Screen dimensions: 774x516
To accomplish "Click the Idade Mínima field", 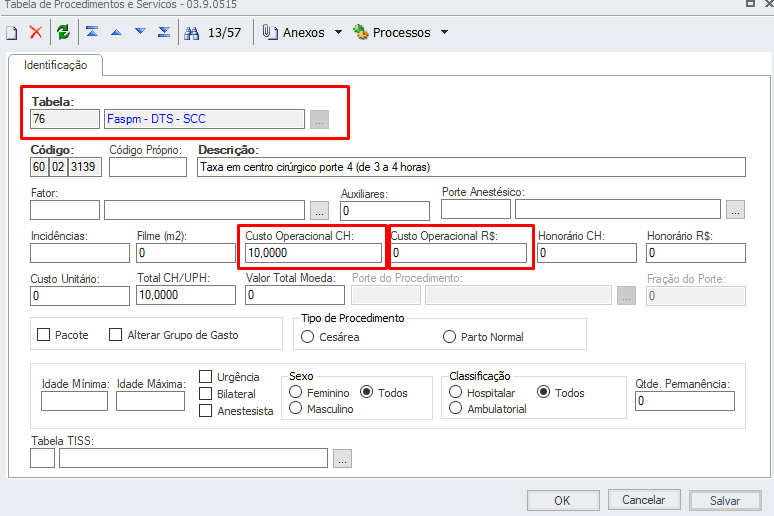I will [75, 401].
